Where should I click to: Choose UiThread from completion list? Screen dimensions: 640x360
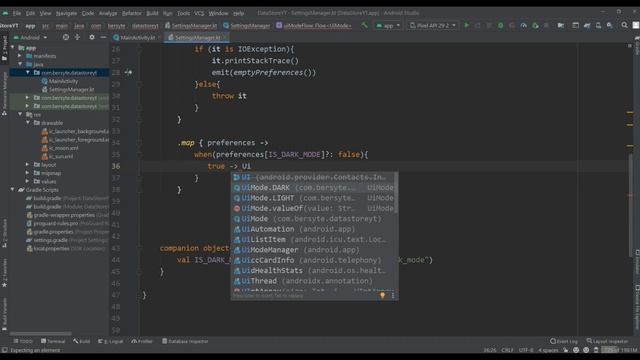[x=313, y=281]
